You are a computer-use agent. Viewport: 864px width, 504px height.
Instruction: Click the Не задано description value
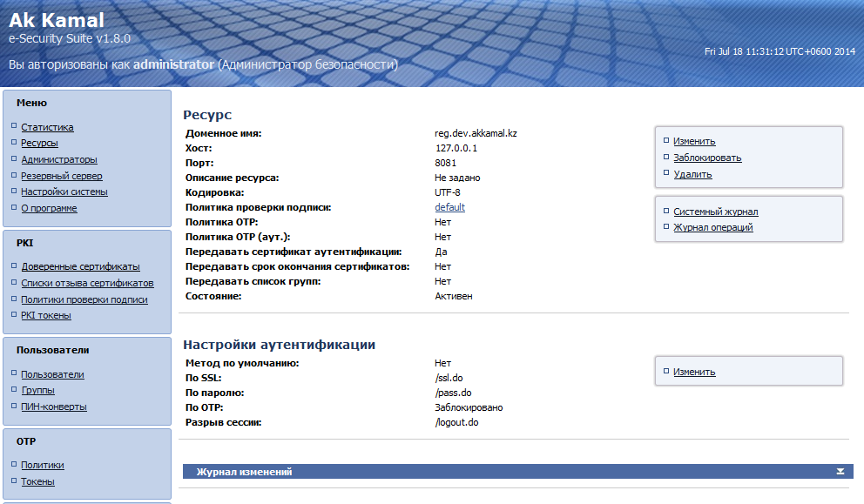(457, 178)
